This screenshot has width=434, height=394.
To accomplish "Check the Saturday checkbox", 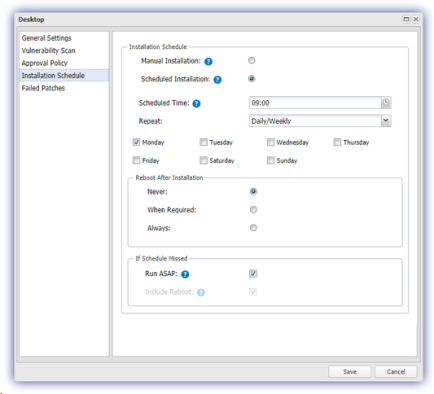I will (x=203, y=160).
